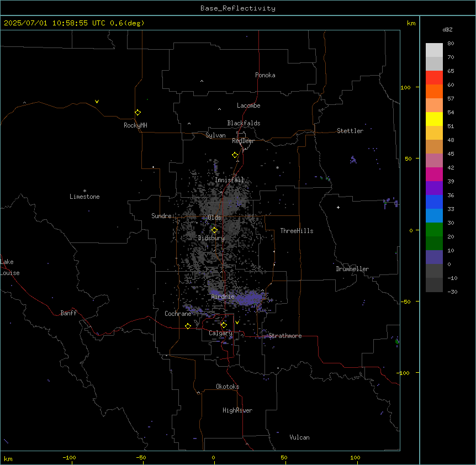This screenshot has height=465, width=476.
Task: Click the Drumheller label
Action: (352, 269)
